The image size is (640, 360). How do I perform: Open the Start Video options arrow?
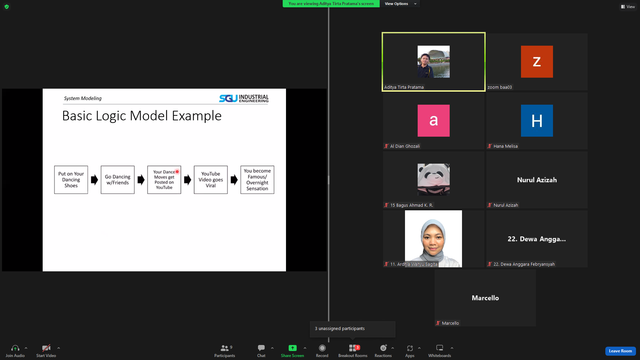[58, 348]
